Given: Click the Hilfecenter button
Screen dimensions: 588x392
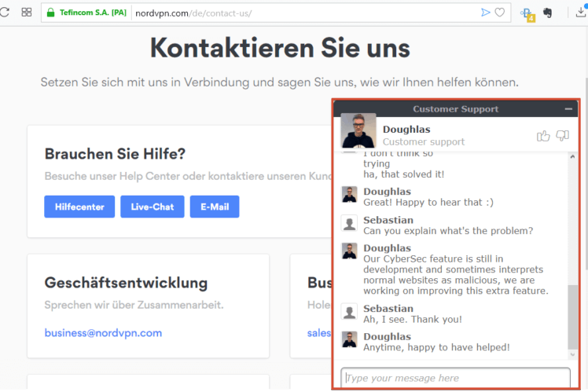Looking at the screenshot, I should pyautogui.click(x=79, y=207).
